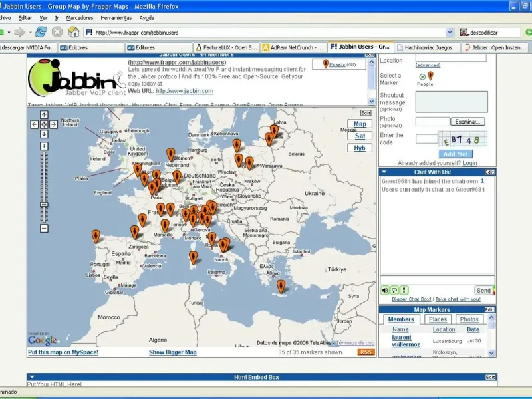Click the Shoutout message text field
The image size is (532, 399).
(452, 102)
